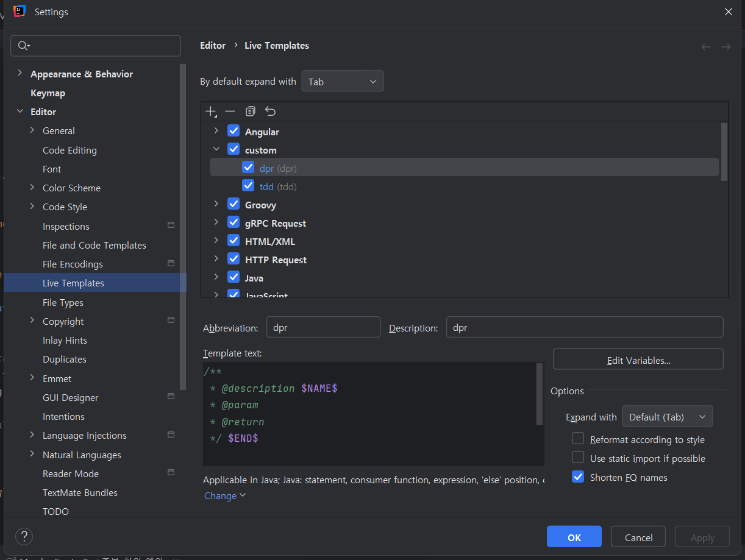Remove selected template with minus icon

[230, 112]
